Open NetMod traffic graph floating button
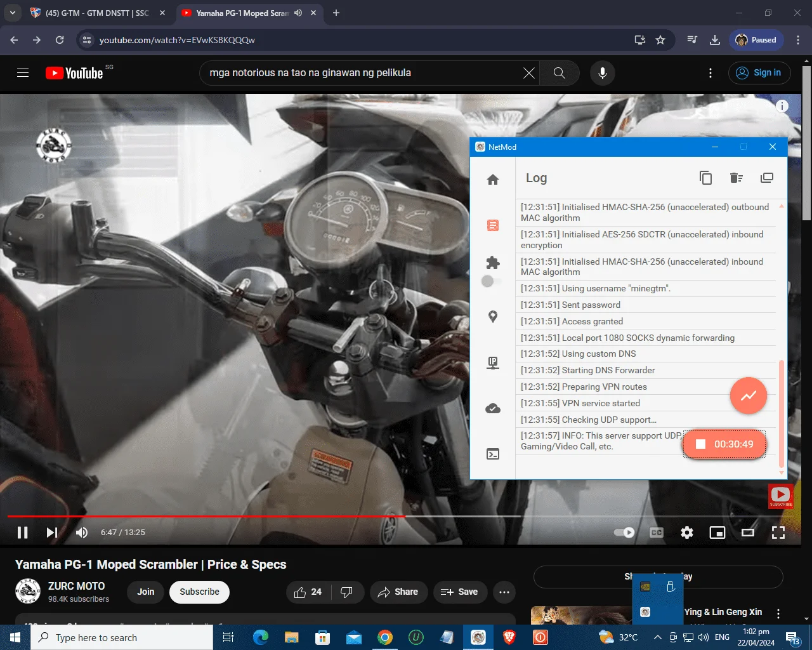The image size is (812, 650). (x=749, y=395)
